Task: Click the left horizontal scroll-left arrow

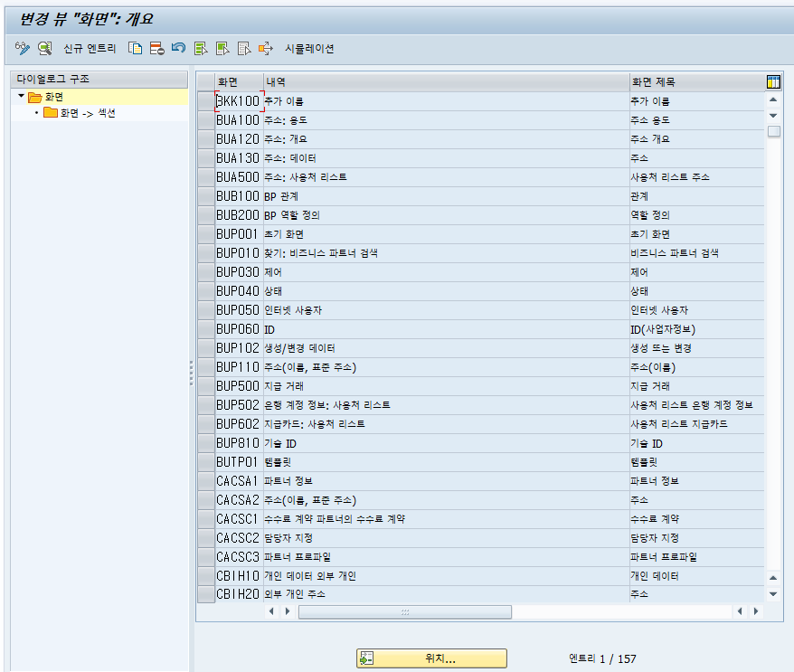Action: pyautogui.click(x=271, y=611)
